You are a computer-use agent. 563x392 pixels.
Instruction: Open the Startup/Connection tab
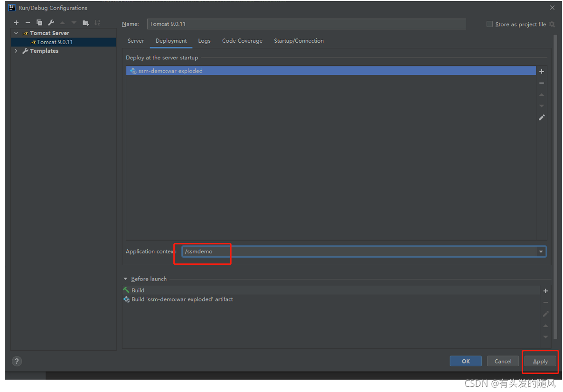pyautogui.click(x=299, y=41)
